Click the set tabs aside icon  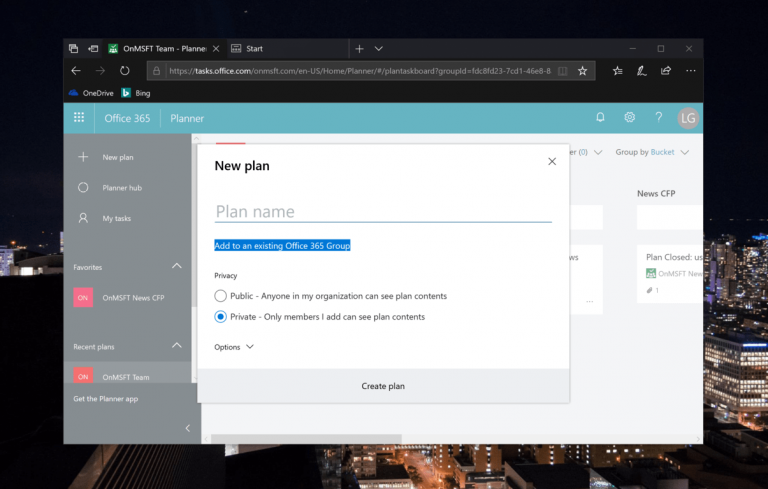(x=93, y=49)
